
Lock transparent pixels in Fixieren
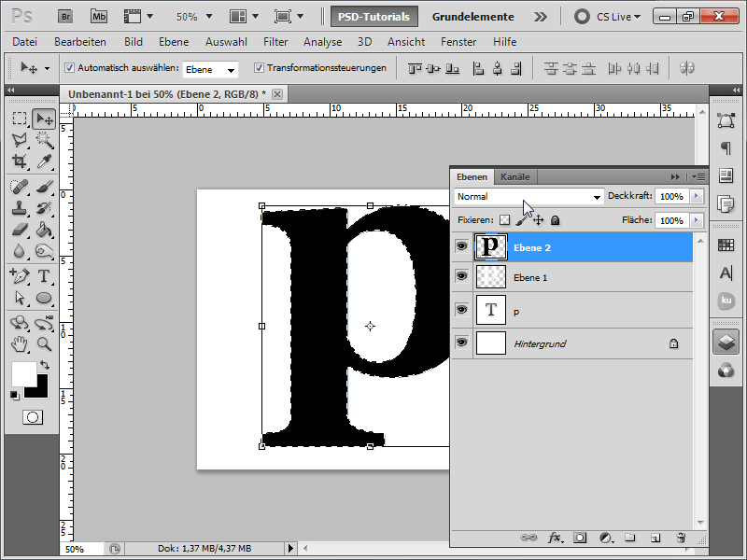click(504, 220)
